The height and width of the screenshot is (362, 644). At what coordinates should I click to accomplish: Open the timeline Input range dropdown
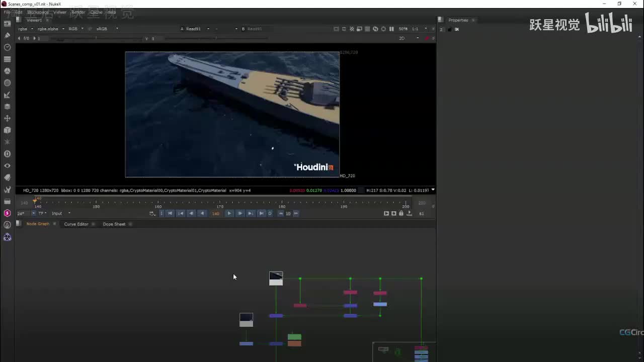[x=61, y=213]
